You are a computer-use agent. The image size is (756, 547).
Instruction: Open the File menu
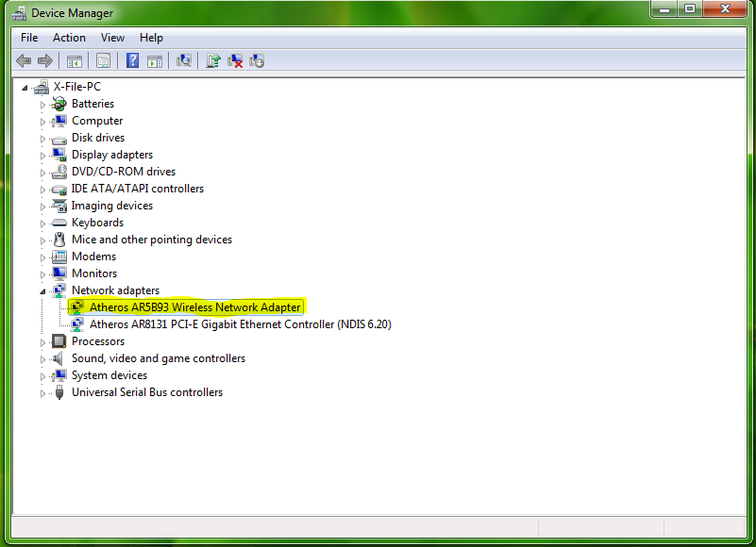pos(29,38)
